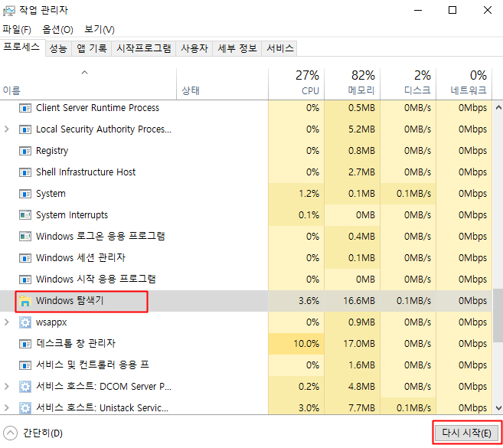Image resolution: width=503 pixels, height=448 pixels.
Task: Sort by the 상태 column header
Action: coord(222,84)
